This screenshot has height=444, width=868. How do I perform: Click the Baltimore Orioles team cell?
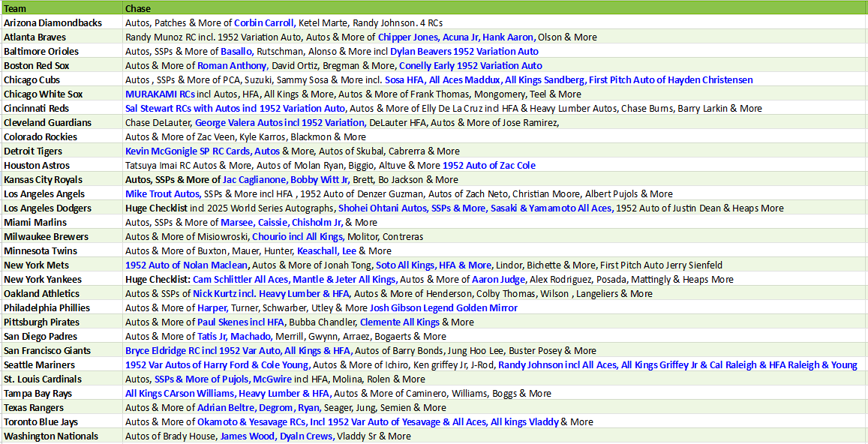(62, 52)
